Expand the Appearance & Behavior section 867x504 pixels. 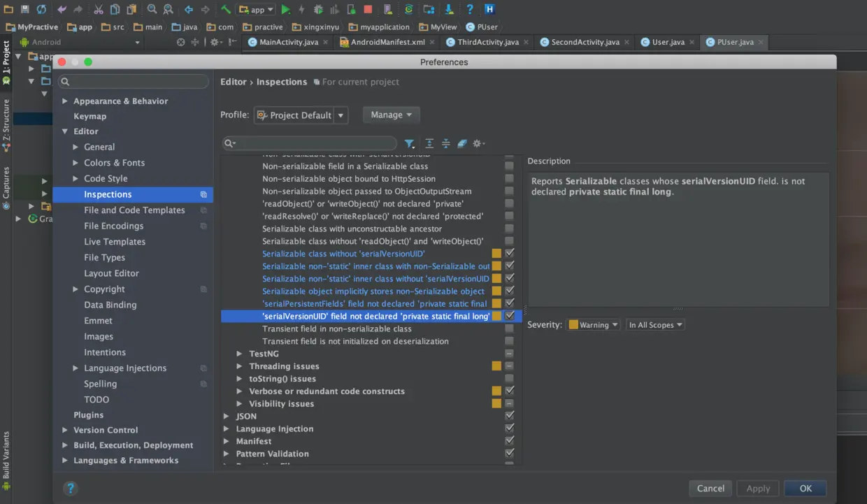[x=65, y=101]
